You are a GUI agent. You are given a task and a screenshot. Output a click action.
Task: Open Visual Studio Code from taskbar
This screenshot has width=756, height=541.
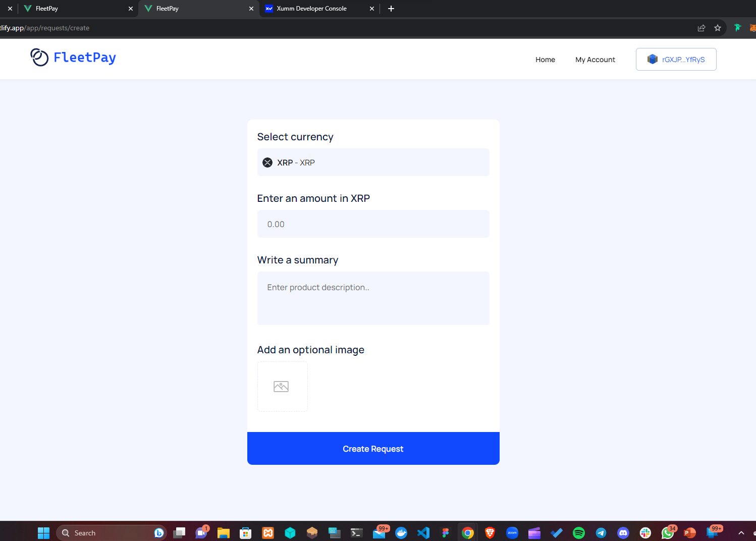(x=423, y=533)
